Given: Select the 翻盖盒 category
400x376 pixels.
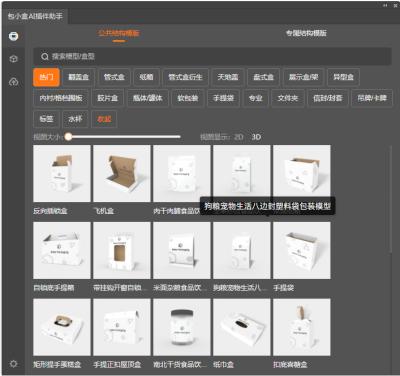Looking at the screenshot, I should point(79,77).
